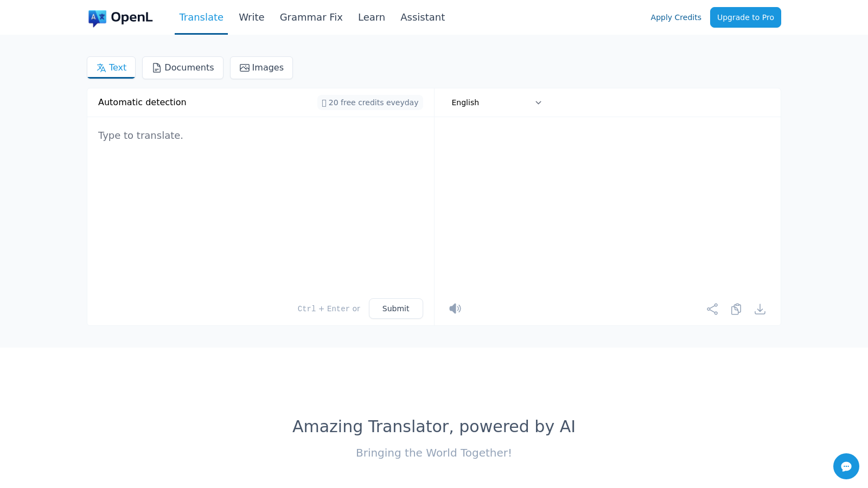Download translation with download icon
868x488 pixels.
(760, 309)
